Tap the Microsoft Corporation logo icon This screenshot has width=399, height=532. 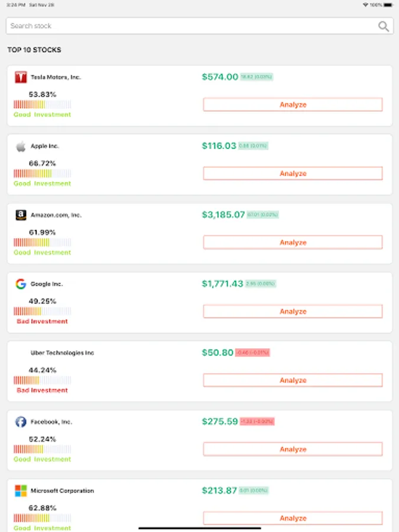coord(21,491)
